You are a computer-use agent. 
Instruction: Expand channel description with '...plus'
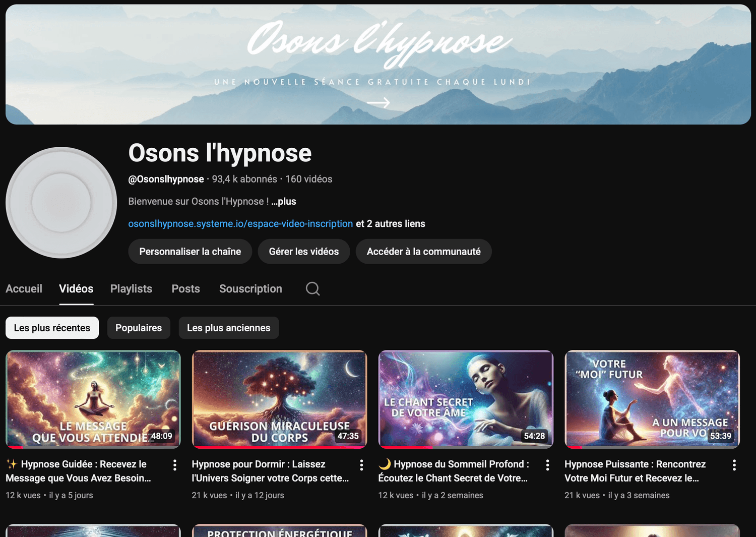click(284, 201)
